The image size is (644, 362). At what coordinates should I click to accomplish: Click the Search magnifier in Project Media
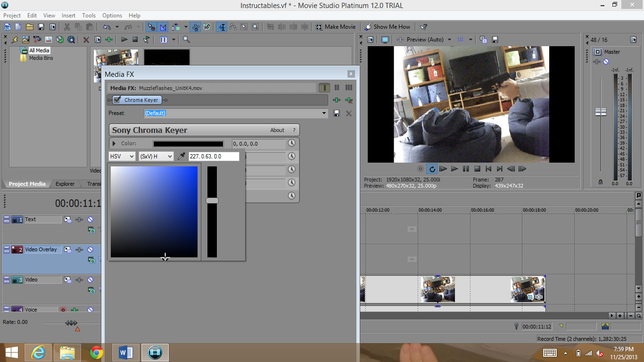click(x=186, y=40)
